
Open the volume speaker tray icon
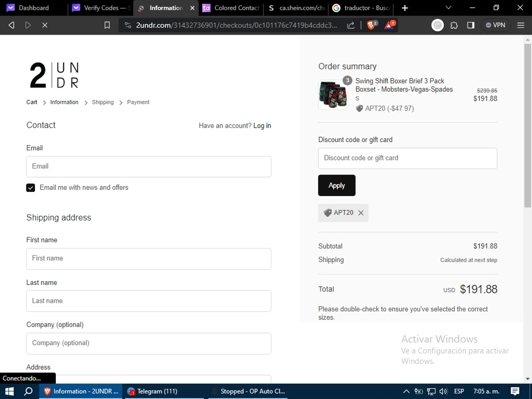[443, 391]
